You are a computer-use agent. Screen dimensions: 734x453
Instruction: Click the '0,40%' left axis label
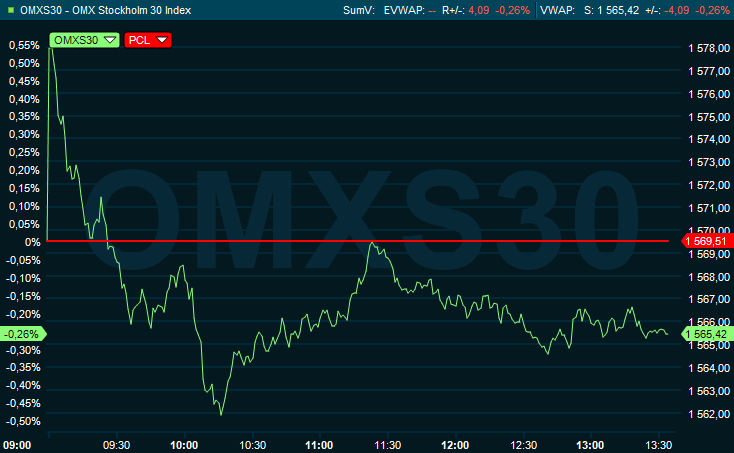click(24, 99)
